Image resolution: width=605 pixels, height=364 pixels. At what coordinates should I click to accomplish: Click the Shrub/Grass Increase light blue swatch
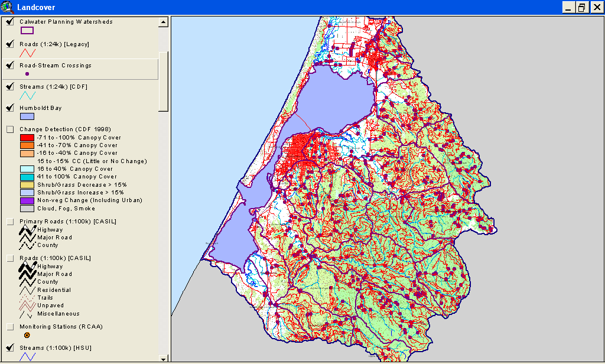click(27, 193)
